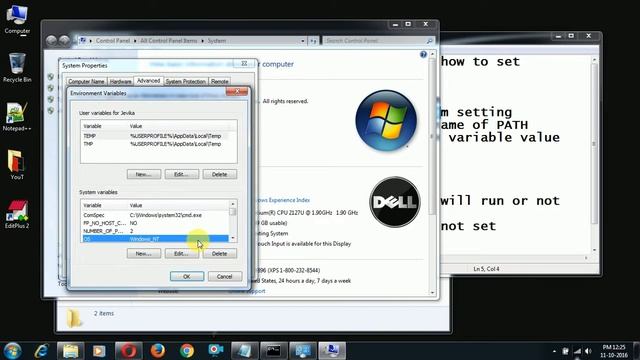The width and height of the screenshot is (640, 360).
Task: Close the Environment Variables dialog
Action: (237, 91)
